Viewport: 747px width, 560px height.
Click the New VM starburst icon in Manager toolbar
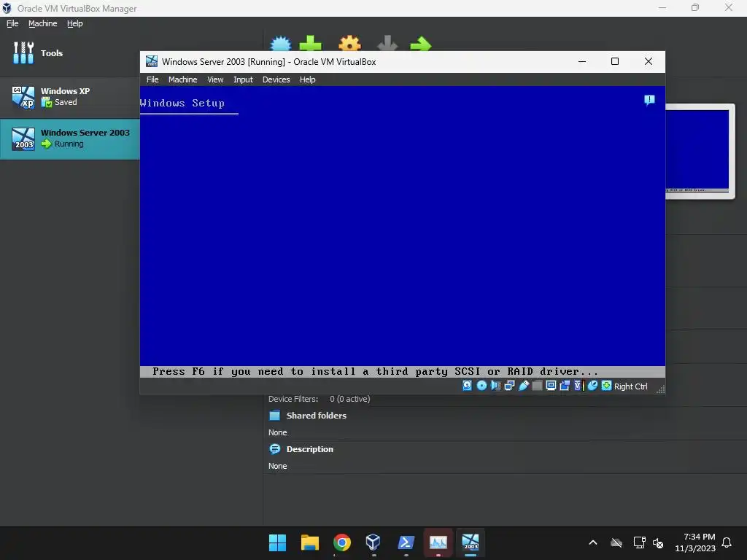pyautogui.click(x=281, y=44)
